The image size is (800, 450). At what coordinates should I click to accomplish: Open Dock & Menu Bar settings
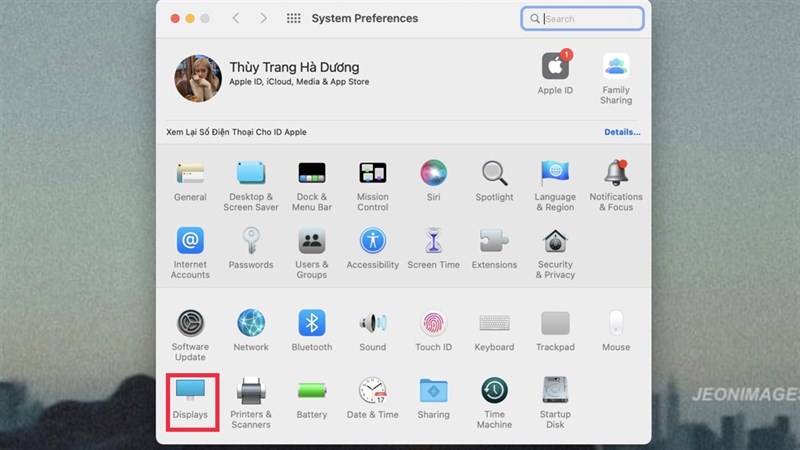click(x=312, y=186)
